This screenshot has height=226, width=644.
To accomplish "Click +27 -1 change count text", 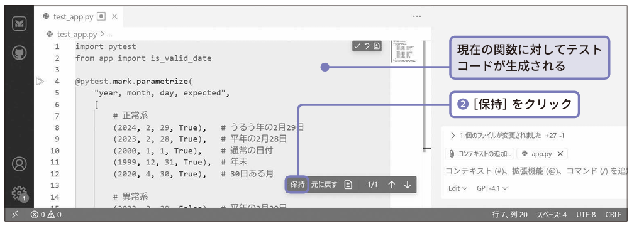I will pos(555,136).
